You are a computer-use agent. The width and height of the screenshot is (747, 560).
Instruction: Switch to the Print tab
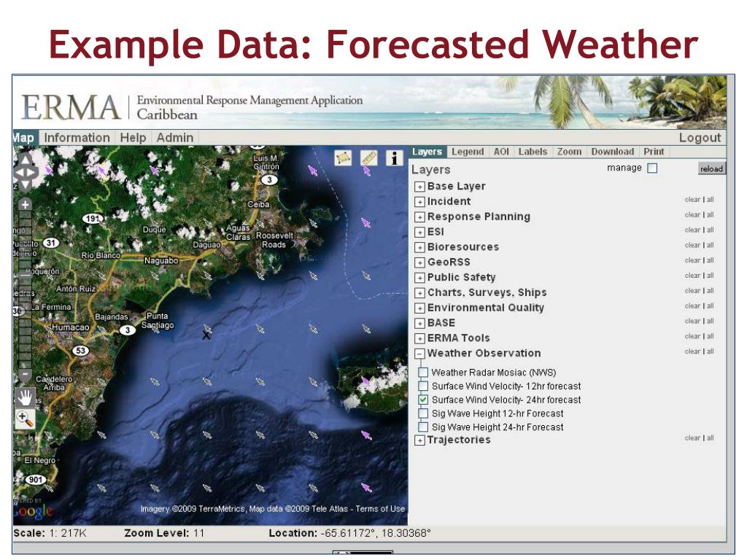(654, 152)
